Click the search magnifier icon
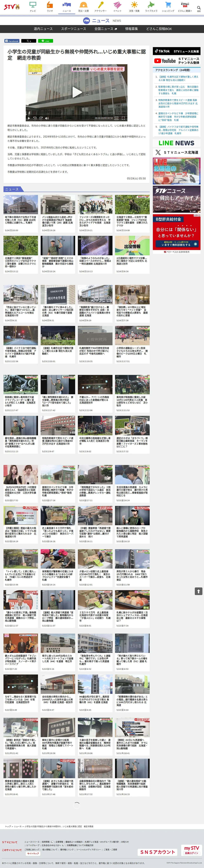 click(x=199, y=8)
